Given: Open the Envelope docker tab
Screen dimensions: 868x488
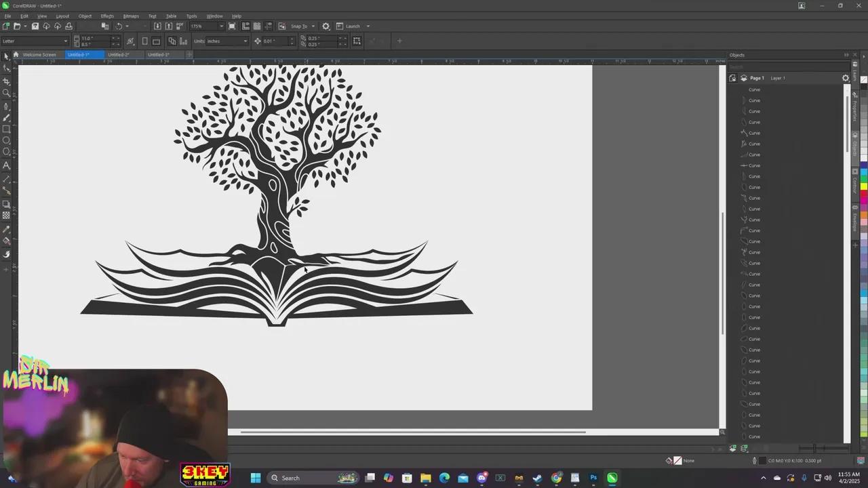Looking at the screenshot, I should [855, 220].
